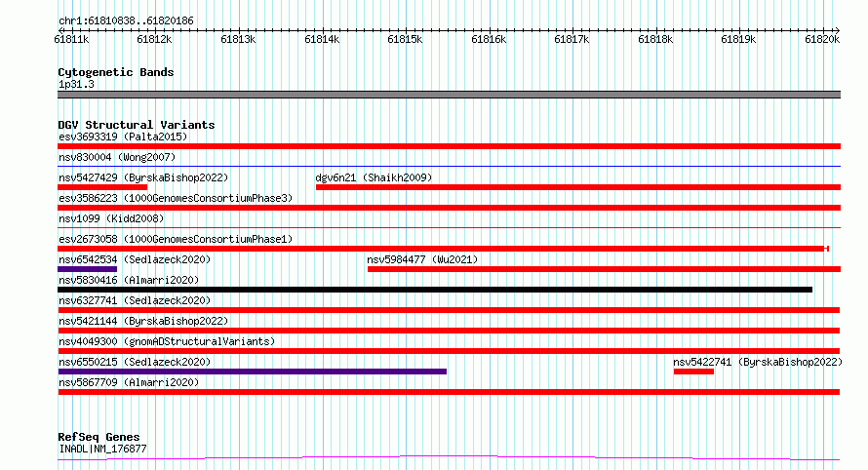Open nsv6542534 (Sedlazeck2020) label
Viewport: 868px width, 470px height.
[x=135, y=259]
